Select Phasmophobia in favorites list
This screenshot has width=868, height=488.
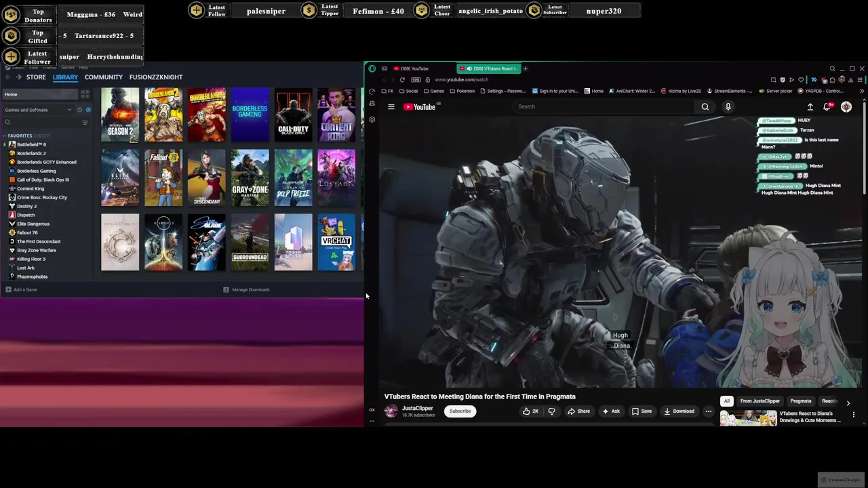pyautogui.click(x=32, y=277)
